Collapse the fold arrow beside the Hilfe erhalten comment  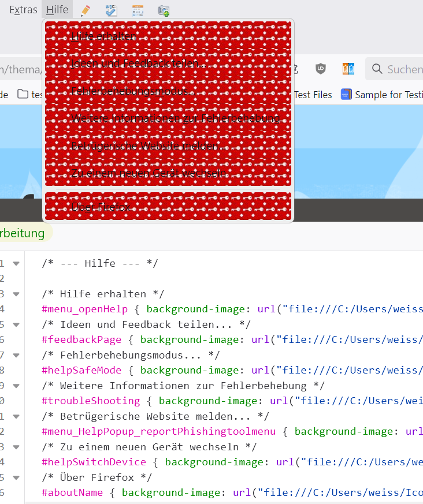click(16, 294)
